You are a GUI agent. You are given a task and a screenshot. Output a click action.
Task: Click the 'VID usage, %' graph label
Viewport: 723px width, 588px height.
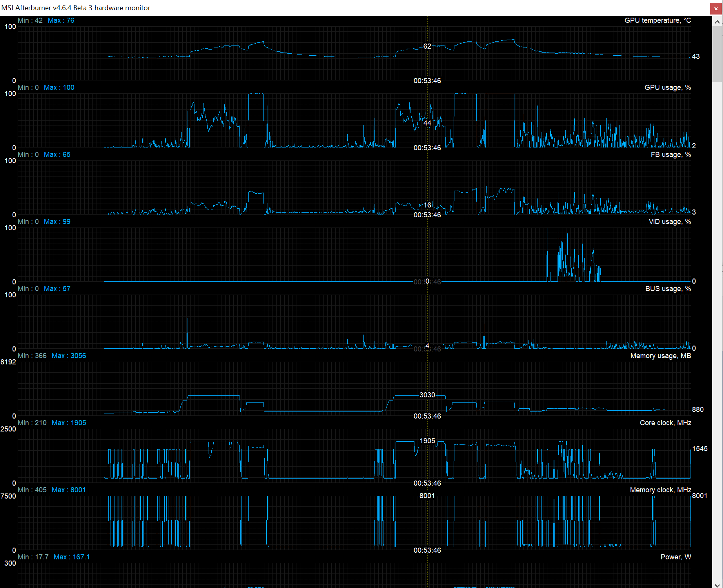pyautogui.click(x=670, y=222)
